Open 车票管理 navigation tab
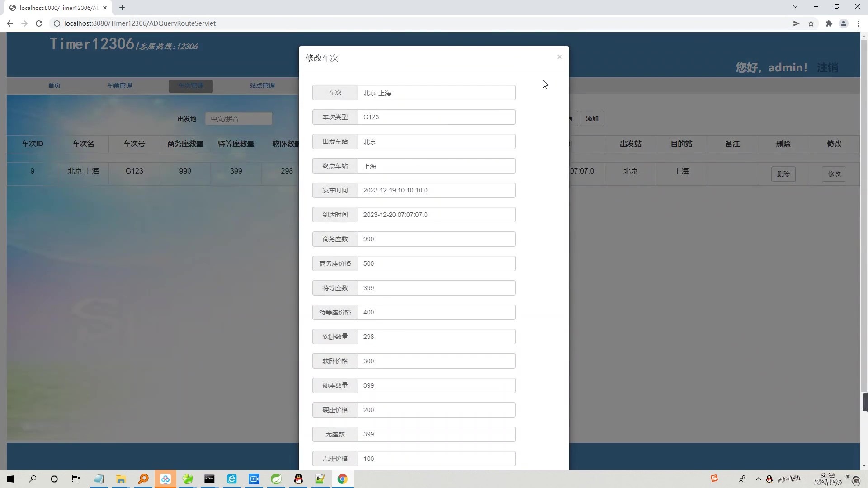This screenshot has height=488, width=868. (x=119, y=85)
